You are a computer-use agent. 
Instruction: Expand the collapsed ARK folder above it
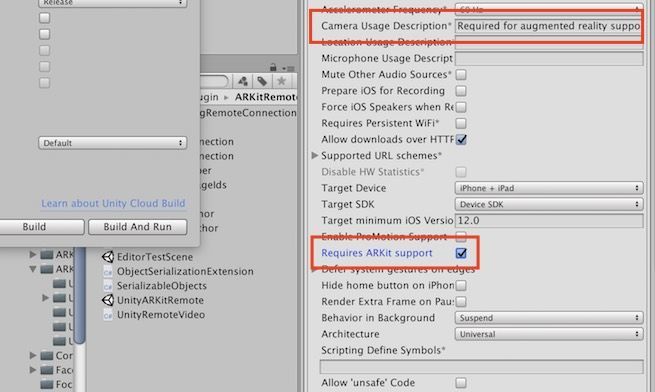pos(33,255)
